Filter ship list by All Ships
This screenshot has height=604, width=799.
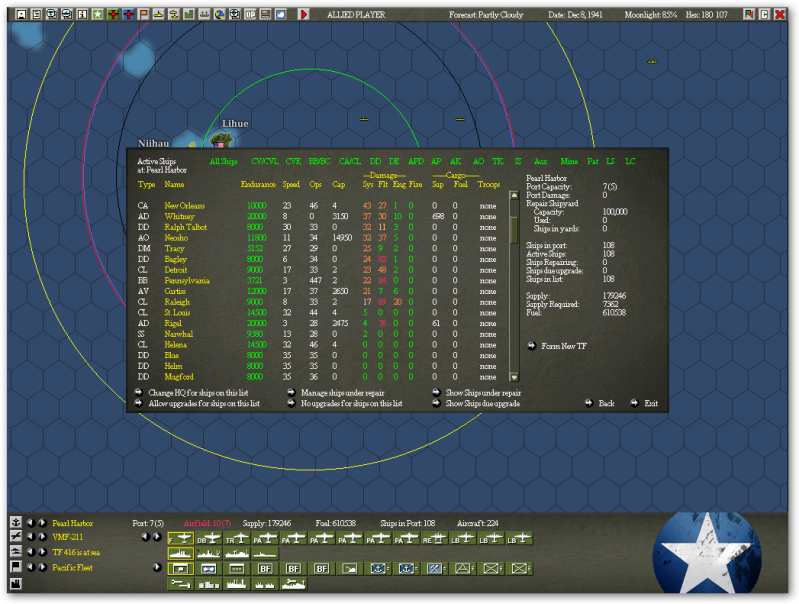coord(224,162)
